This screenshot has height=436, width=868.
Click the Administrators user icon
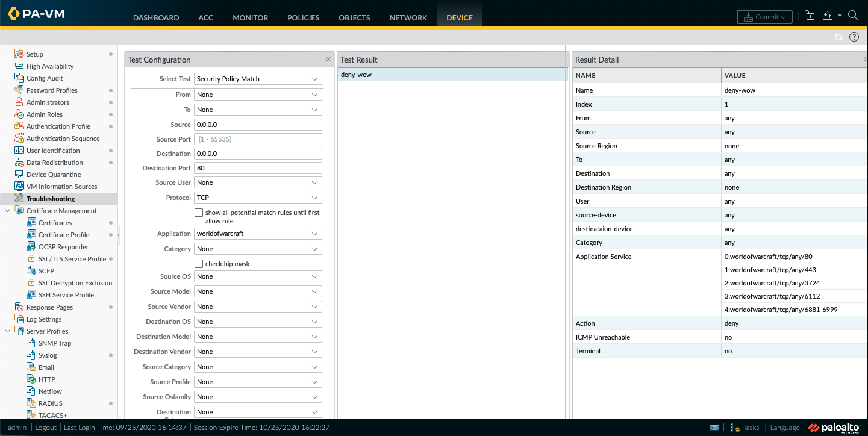(x=19, y=102)
